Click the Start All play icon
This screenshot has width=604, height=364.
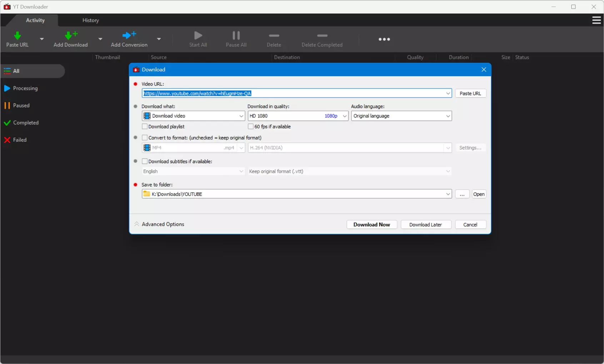pyautogui.click(x=198, y=35)
